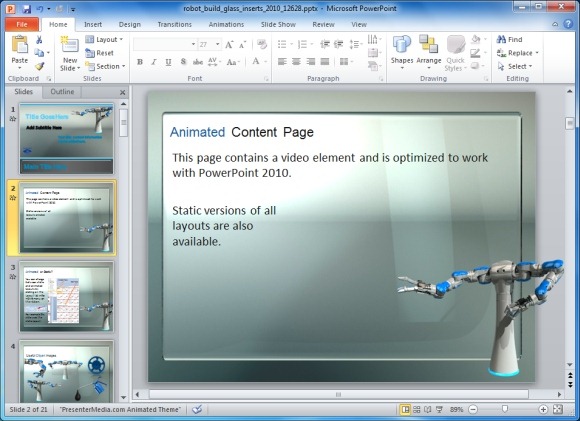Image resolution: width=580 pixels, height=421 pixels.
Task: Zoom out with the minus button
Action: (x=473, y=409)
